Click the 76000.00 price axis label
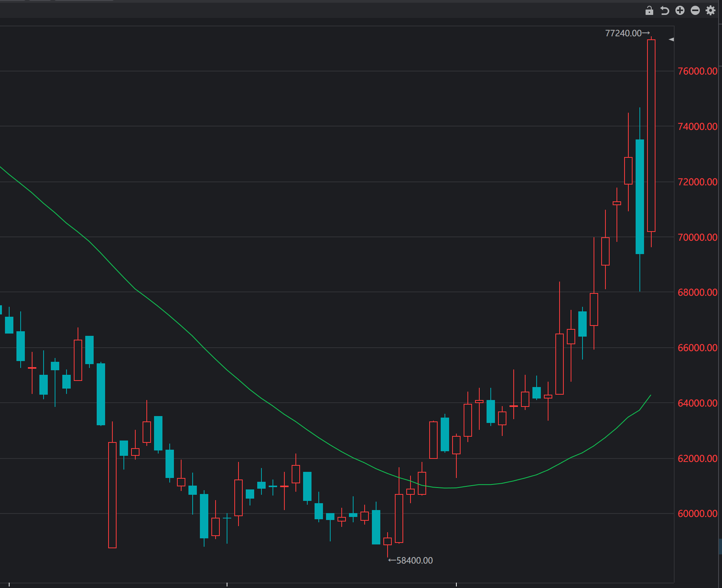The width and height of the screenshot is (722, 588). click(x=698, y=71)
